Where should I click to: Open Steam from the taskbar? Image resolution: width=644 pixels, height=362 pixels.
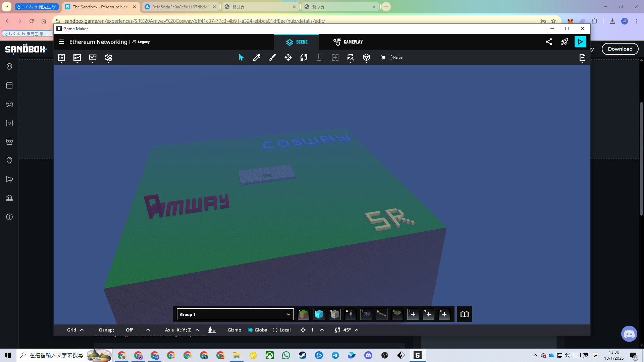(303, 355)
